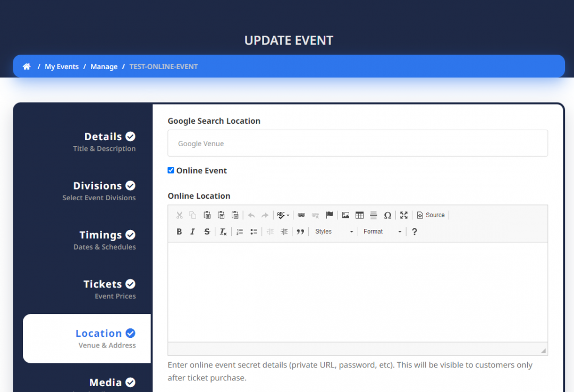Toggle bold formatting
The image size is (574, 392).
pos(180,232)
